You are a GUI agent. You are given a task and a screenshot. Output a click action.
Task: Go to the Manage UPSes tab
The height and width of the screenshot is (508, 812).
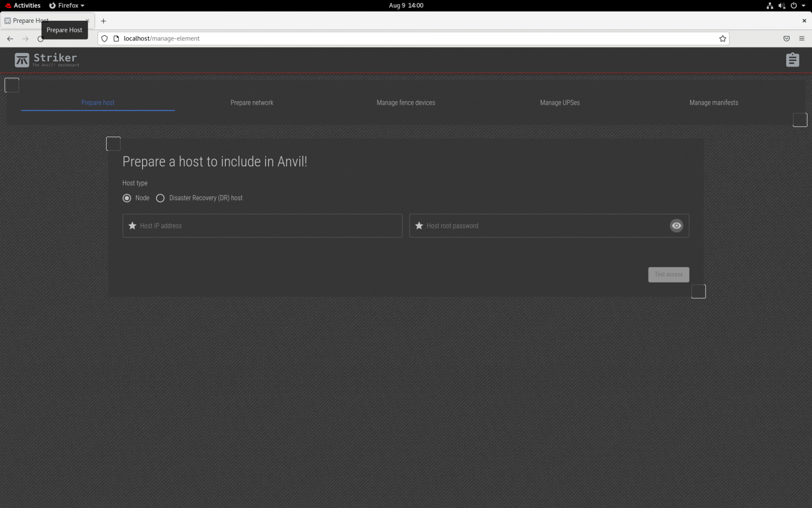tap(559, 103)
